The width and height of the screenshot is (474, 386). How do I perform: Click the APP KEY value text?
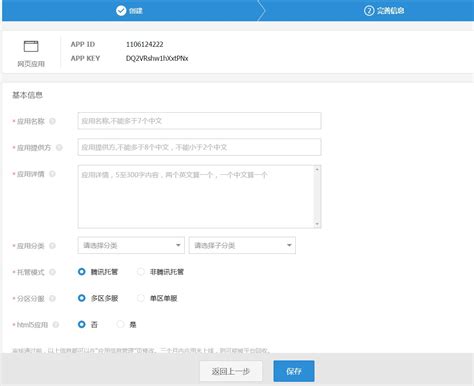point(157,58)
